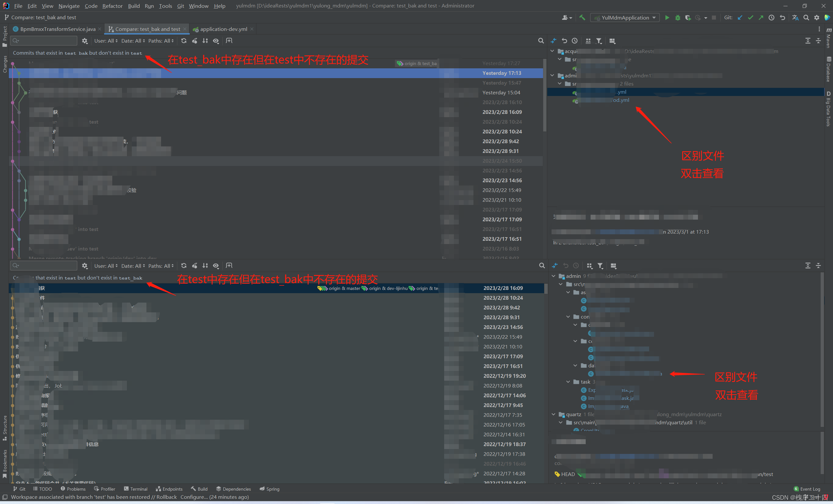The image size is (833, 504).
Task: Toggle the eye view options in upper log
Action: click(x=216, y=41)
